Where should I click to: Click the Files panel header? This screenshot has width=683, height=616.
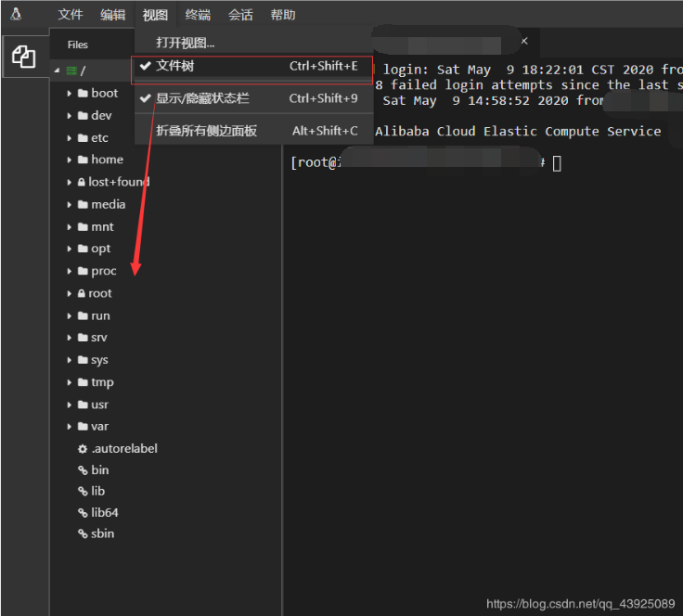[78, 45]
